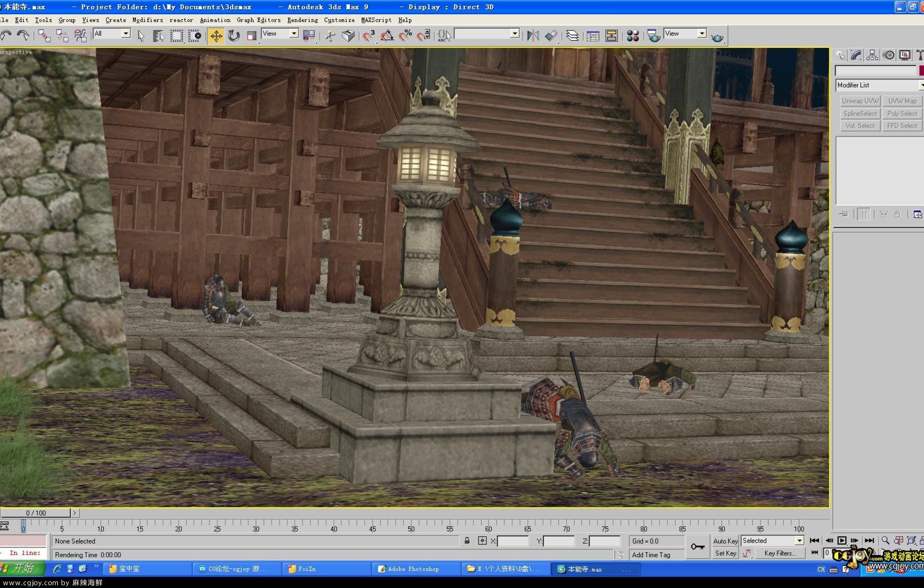Screen dimensions: 924x588
Task: Click the Poly Select button
Action: tap(902, 114)
